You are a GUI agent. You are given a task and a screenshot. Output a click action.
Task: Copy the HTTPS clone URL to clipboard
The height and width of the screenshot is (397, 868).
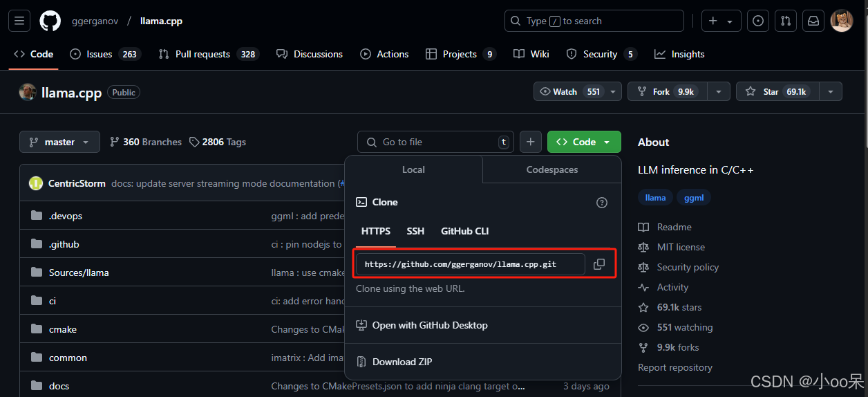point(599,264)
